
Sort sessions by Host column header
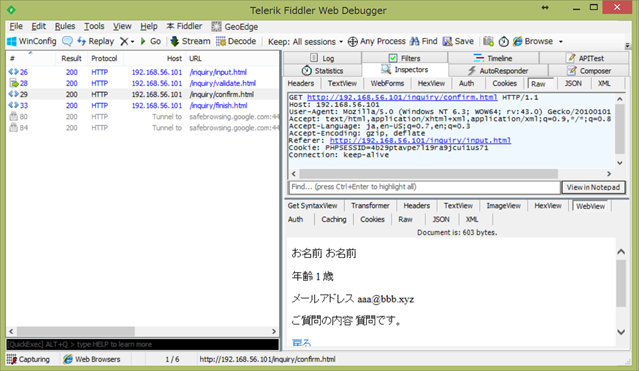tap(154, 58)
